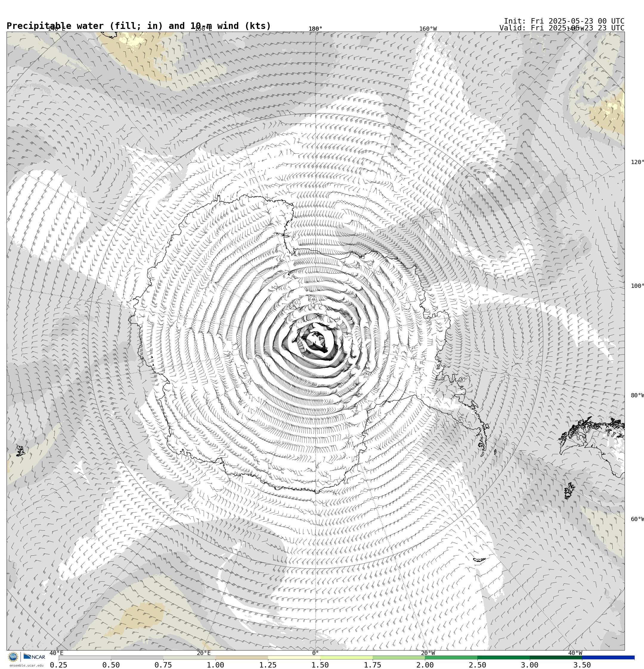Click the 20°W longitude label at bottom

428,653
